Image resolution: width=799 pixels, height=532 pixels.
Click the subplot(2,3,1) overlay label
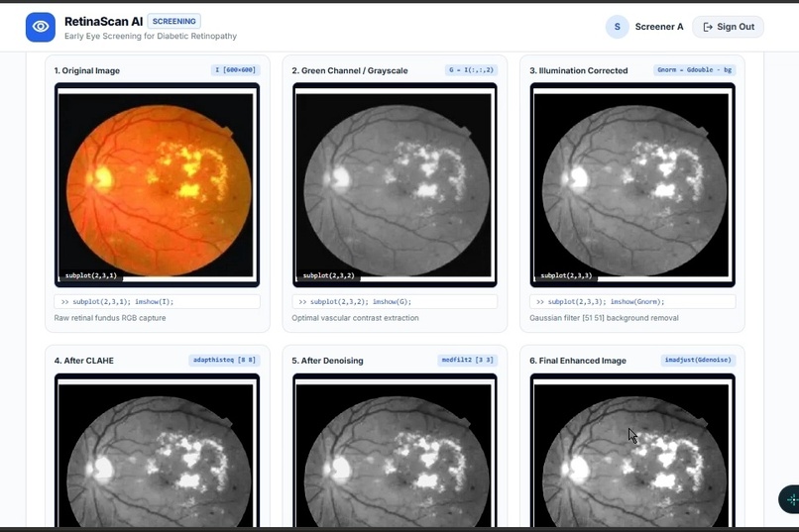pos(90,275)
